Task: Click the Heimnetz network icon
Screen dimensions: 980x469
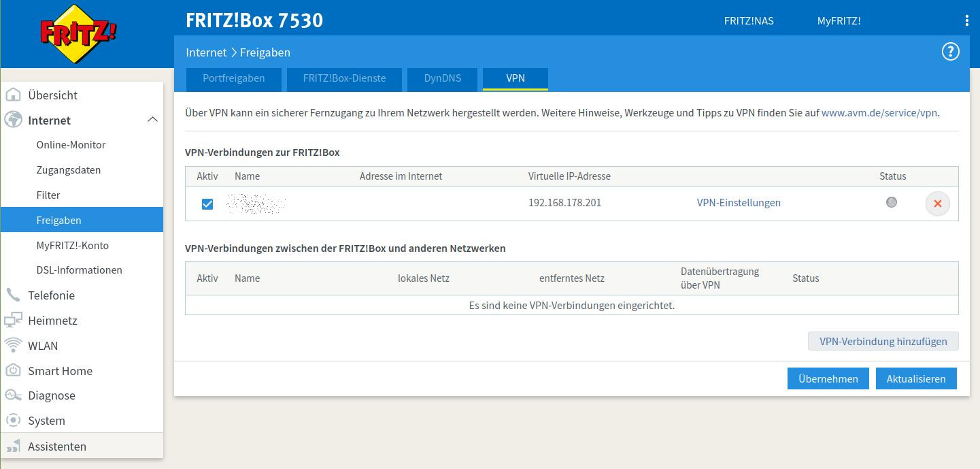Action: pyautogui.click(x=13, y=320)
